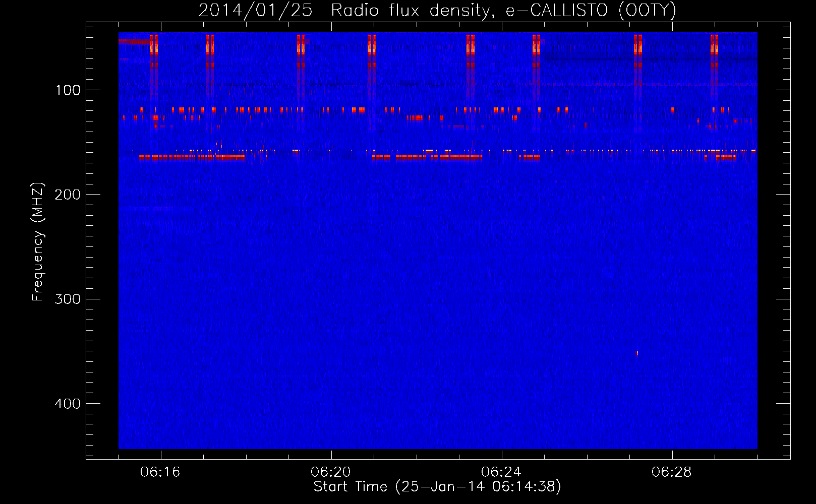Click the 06:24 time tick label

[x=501, y=472]
